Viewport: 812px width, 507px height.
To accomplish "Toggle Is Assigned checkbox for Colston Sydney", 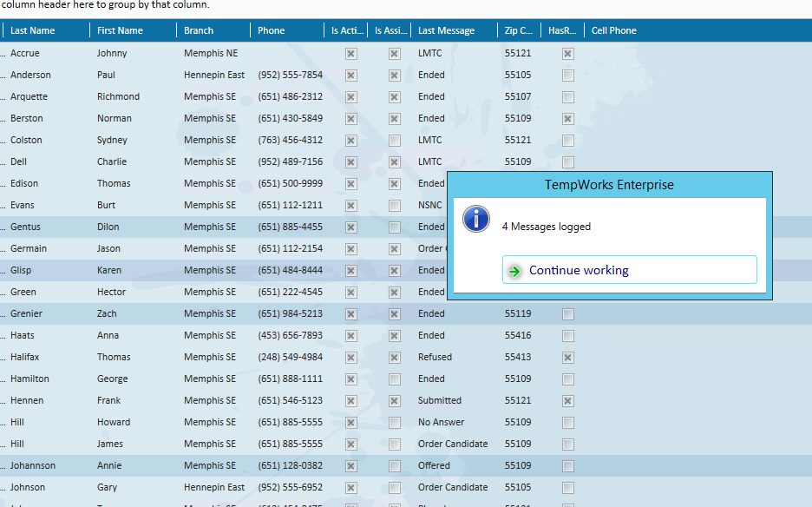I will click(x=395, y=141).
